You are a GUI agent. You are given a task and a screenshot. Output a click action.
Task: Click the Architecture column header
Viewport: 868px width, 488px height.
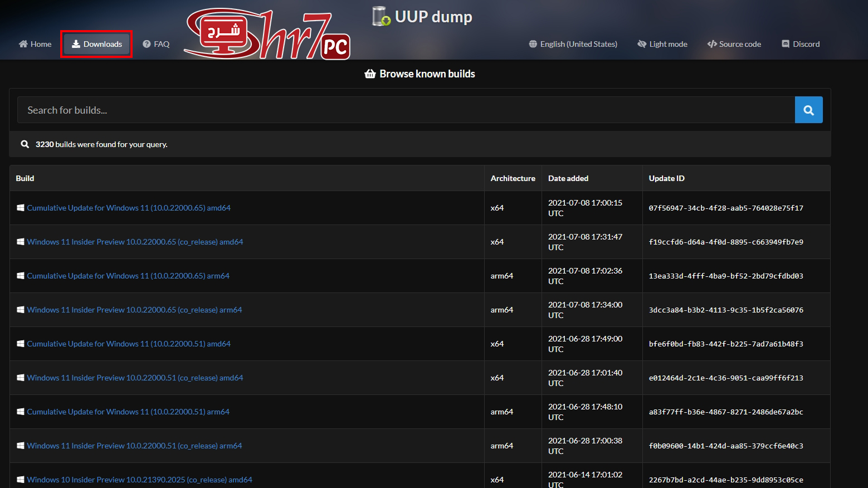(513, 178)
